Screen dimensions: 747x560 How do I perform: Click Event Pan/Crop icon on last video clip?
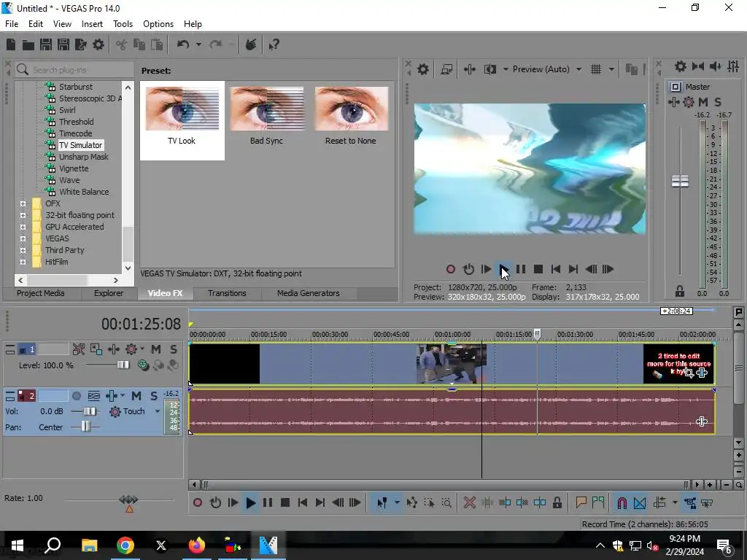[x=689, y=373]
